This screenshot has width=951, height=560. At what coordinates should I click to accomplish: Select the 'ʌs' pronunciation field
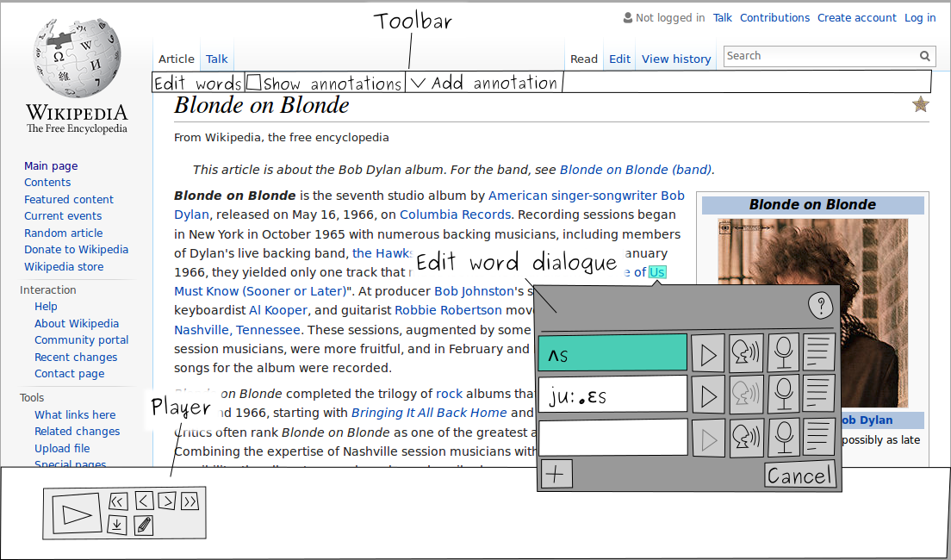click(612, 352)
